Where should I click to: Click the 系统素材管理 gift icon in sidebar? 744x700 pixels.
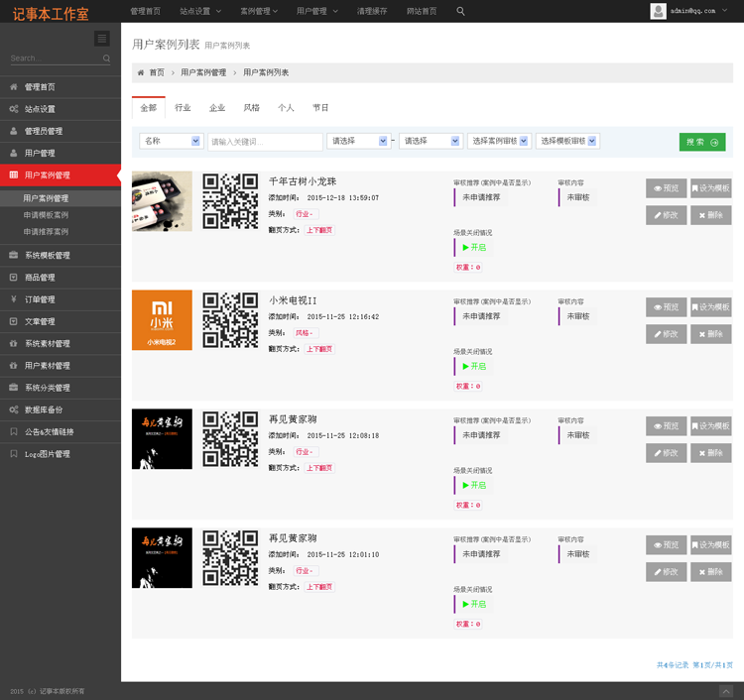14,343
